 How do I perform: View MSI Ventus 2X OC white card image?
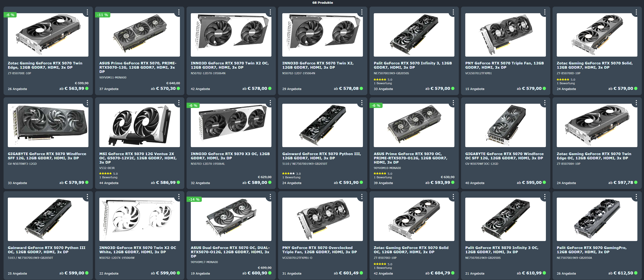click(x=140, y=126)
